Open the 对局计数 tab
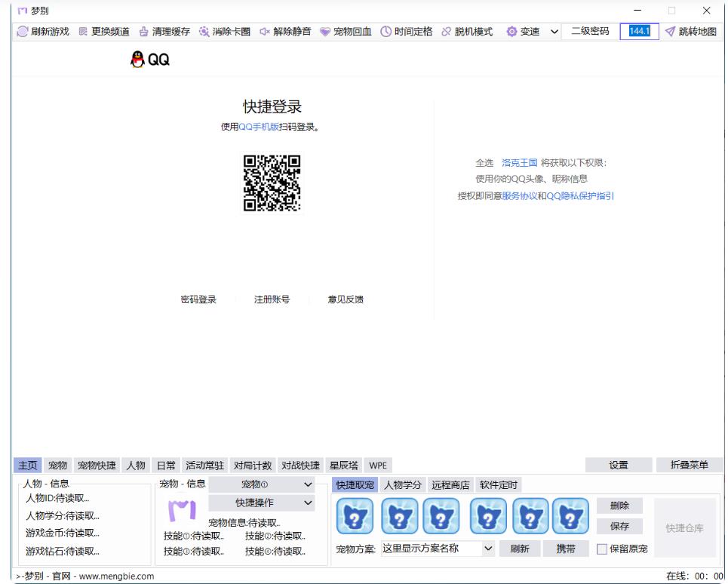Viewport: 728px width, 584px height. pos(253,465)
